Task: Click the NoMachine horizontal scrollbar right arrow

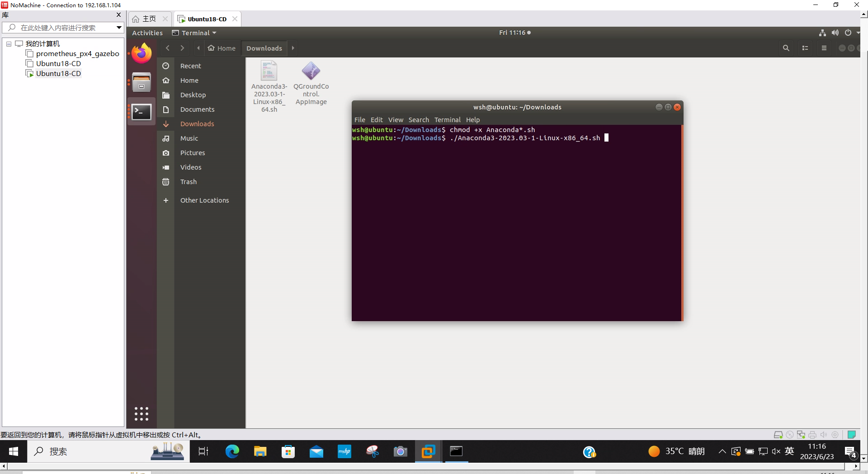Action: 856,466
